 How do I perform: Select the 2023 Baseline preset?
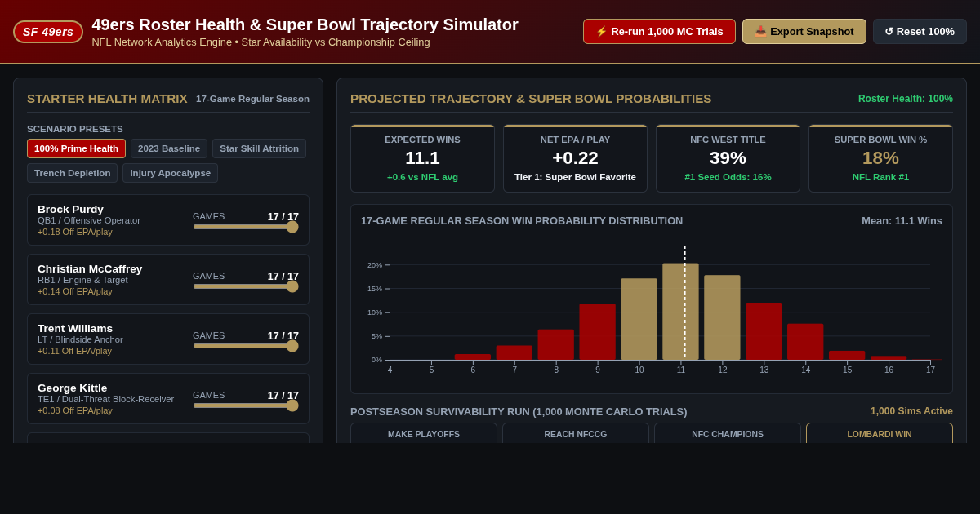pyautogui.click(x=169, y=148)
